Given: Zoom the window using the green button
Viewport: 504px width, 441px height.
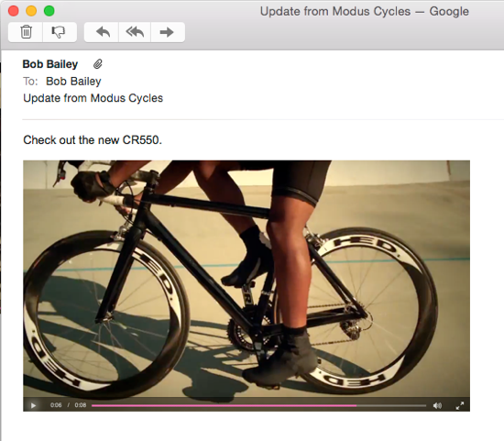Looking at the screenshot, I should point(49,11).
